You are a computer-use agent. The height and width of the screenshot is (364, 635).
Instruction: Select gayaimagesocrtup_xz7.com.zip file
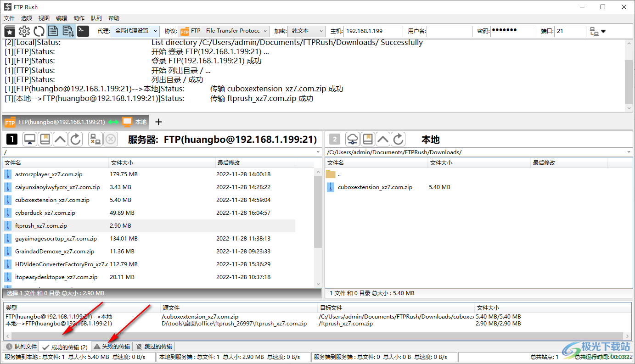(149, 239)
